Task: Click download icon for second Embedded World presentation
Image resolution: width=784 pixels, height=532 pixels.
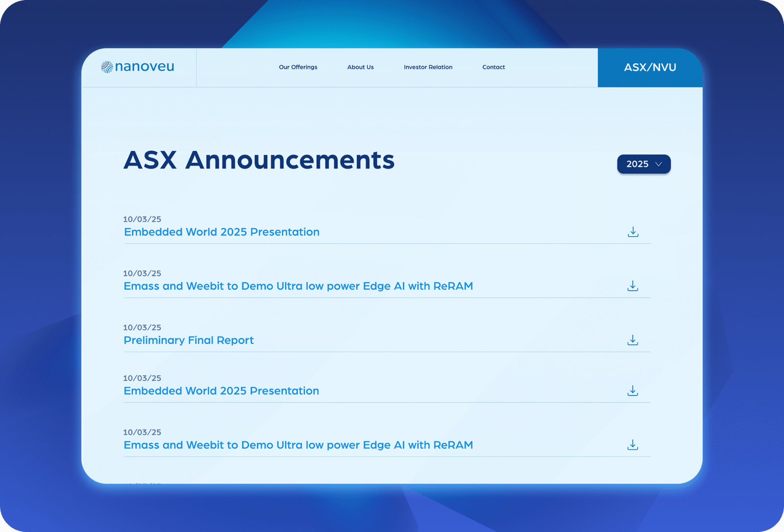Action: [633, 391]
